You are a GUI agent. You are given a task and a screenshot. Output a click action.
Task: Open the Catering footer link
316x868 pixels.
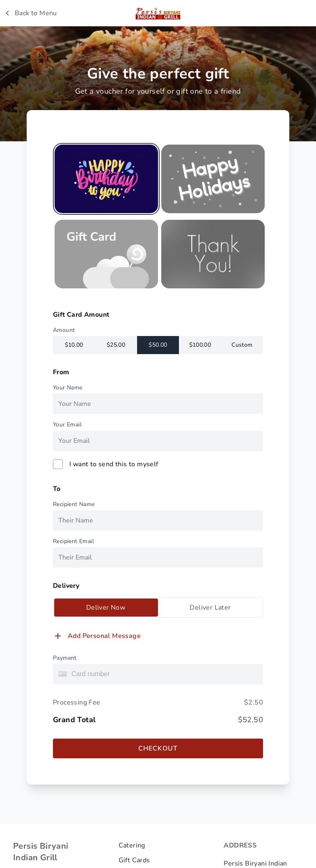pos(132,845)
